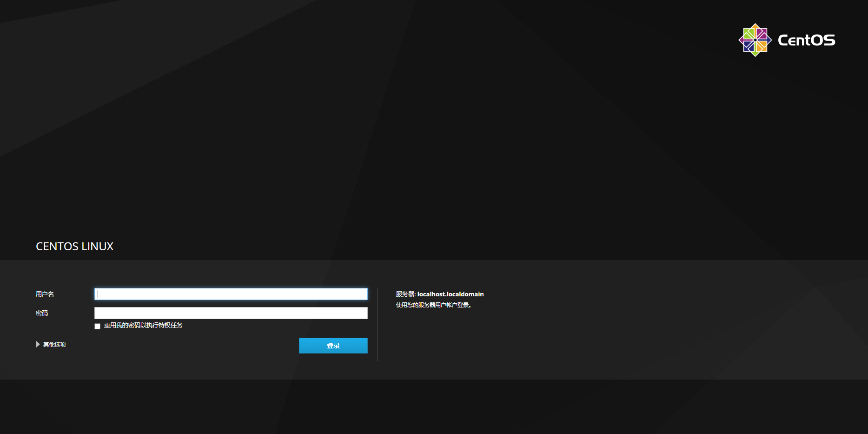This screenshot has width=868, height=434.
Task: Enable 重用我的密码以执行特权任务 checkbox
Action: coord(97,326)
